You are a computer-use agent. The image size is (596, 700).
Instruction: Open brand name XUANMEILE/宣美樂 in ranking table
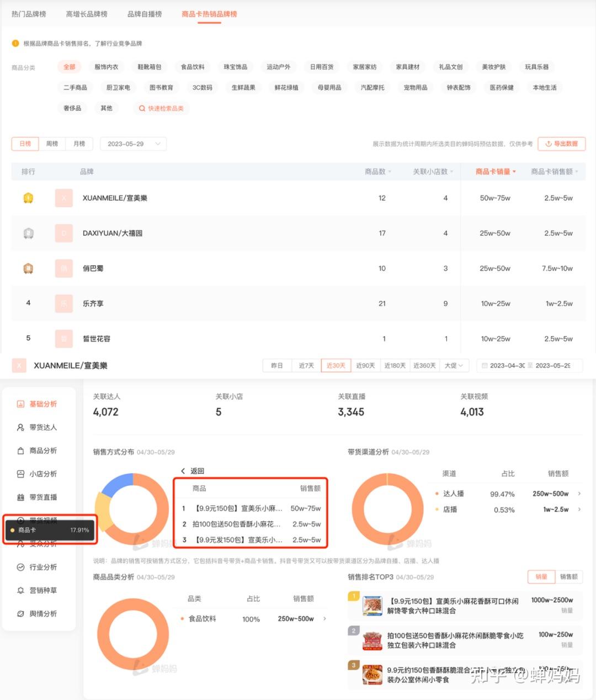[115, 198]
